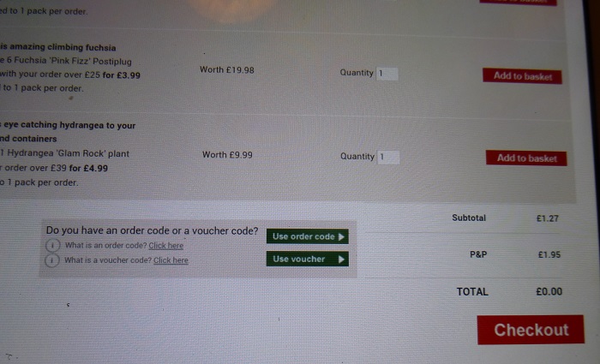The image size is (600, 364).
Task: Click the Fuchsia 'Pink Fizz' Postiplug product text
Action: (66, 61)
